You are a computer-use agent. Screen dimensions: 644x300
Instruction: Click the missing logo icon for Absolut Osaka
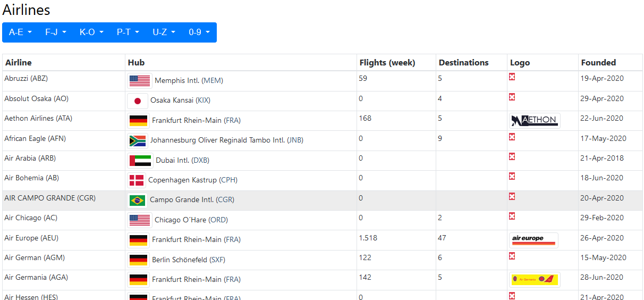(512, 97)
